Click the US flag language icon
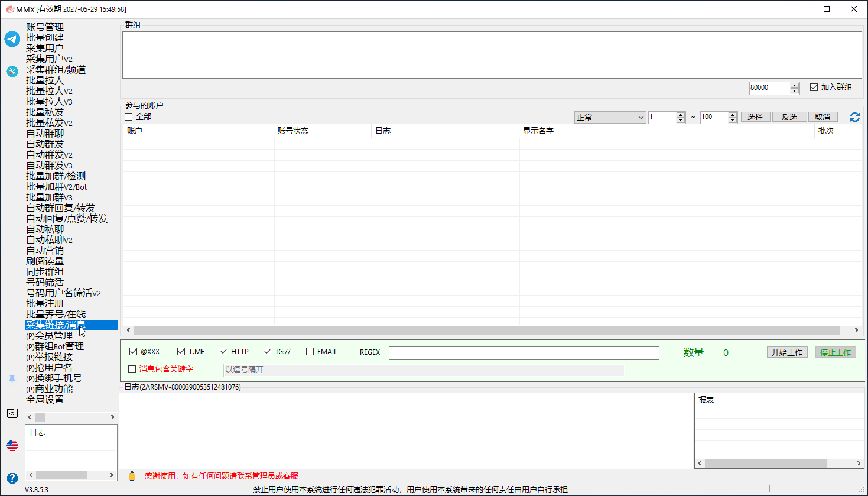868x496 pixels. point(12,445)
